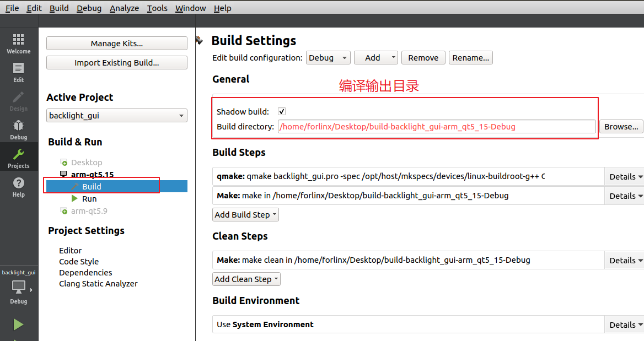The height and width of the screenshot is (341, 644).
Task: Open the Debug build configuration dropdown
Action: point(328,58)
